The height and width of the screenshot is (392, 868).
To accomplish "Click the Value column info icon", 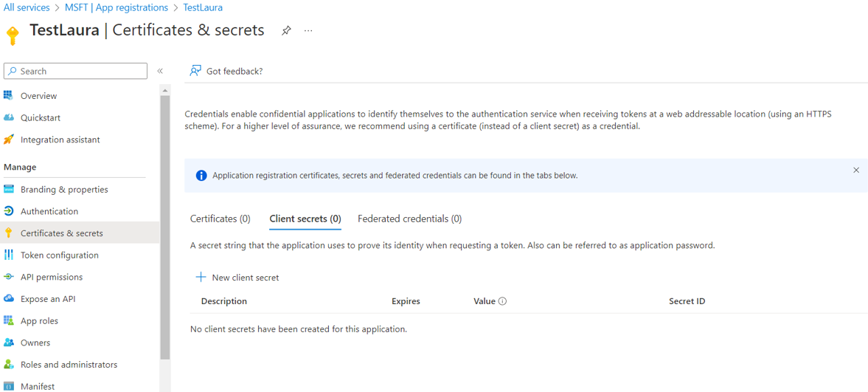I will 503,302.
